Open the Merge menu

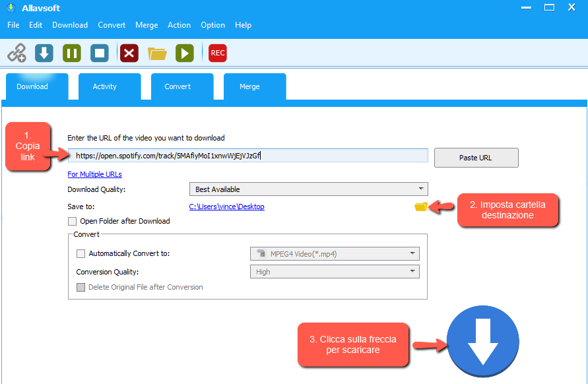point(147,25)
